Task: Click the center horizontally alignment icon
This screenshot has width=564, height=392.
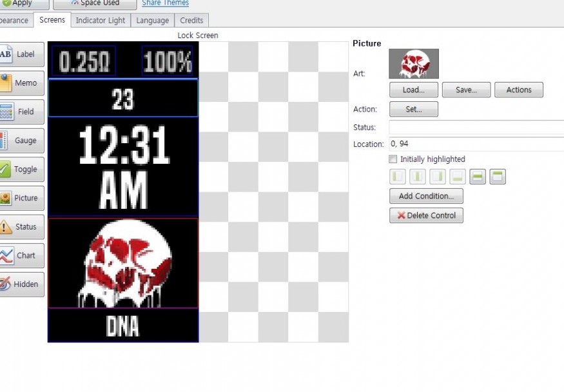Action: click(x=418, y=177)
